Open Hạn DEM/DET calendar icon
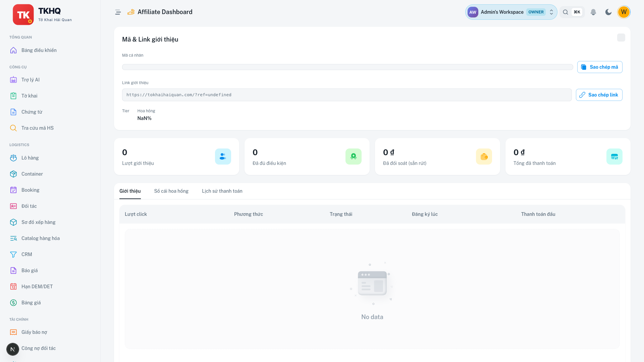 tap(13, 287)
